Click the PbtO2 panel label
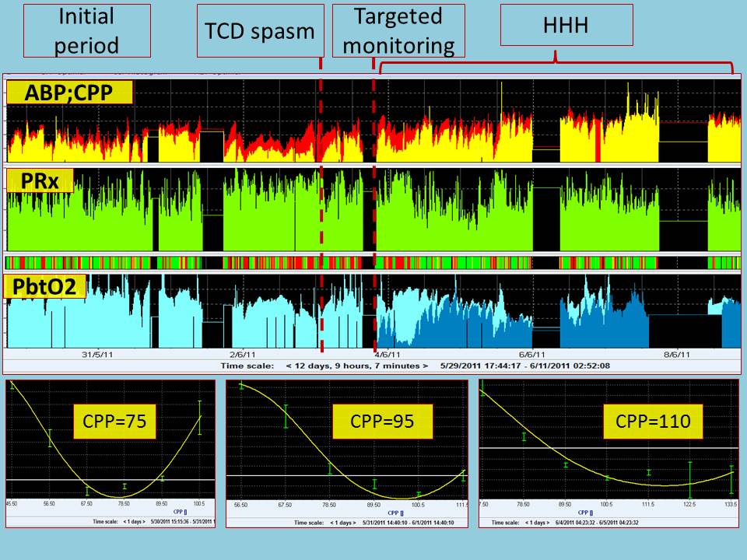 pos(46,286)
